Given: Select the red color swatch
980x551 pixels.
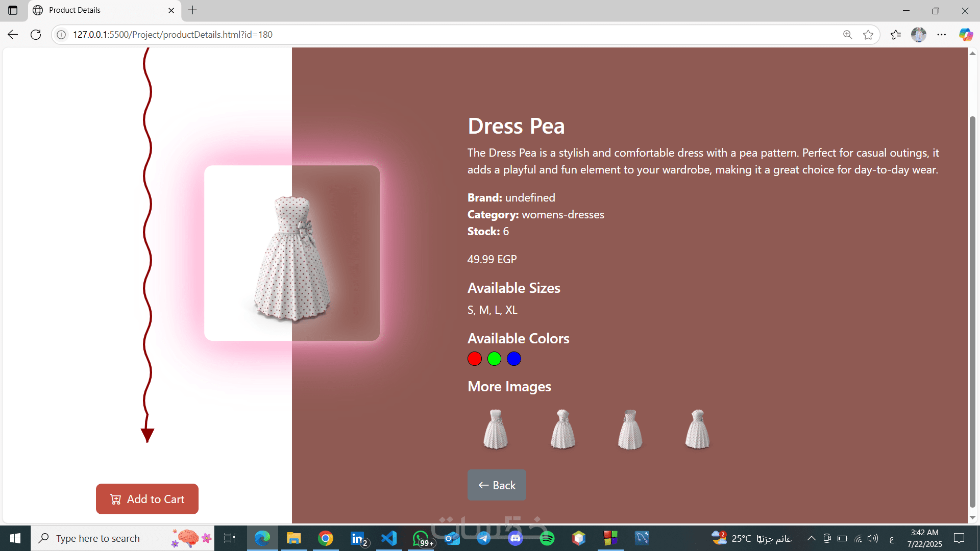Looking at the screenshot, I should point(474,359).
